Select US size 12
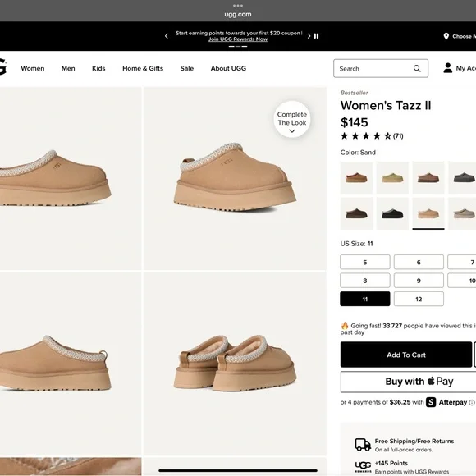 coord(419,299)
